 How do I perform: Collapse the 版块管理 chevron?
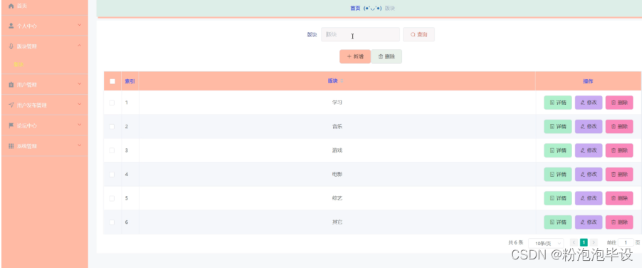(x=79, y=46)
